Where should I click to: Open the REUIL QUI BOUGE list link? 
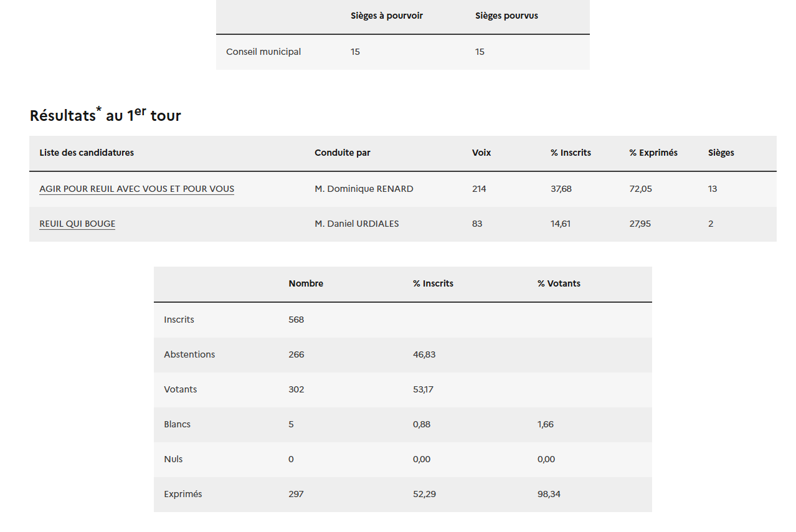(77, 224)
